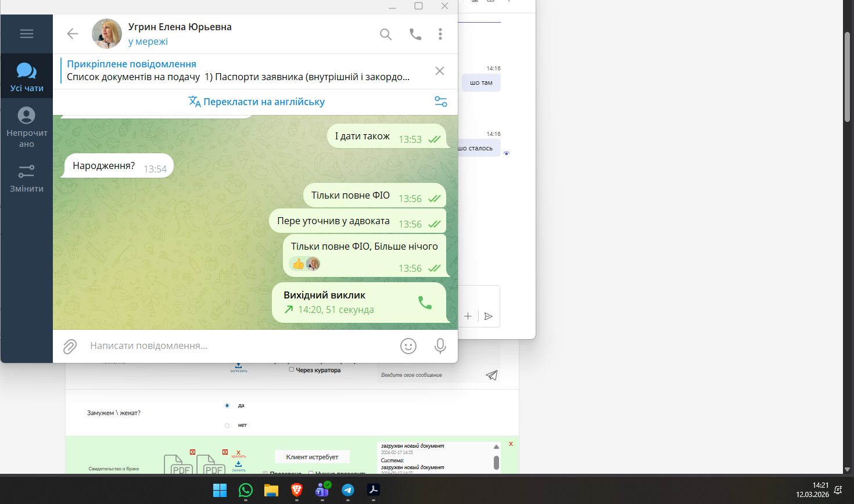This screenshot has width=854, height=504.
Task: Open Brave browser from the taskbar
Action: (x=297, y=490)
